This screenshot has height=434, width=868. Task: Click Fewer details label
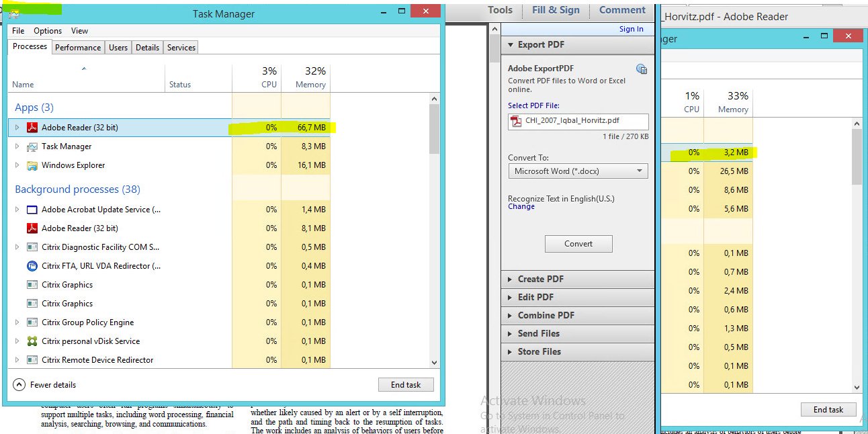(x=53, y=385)
